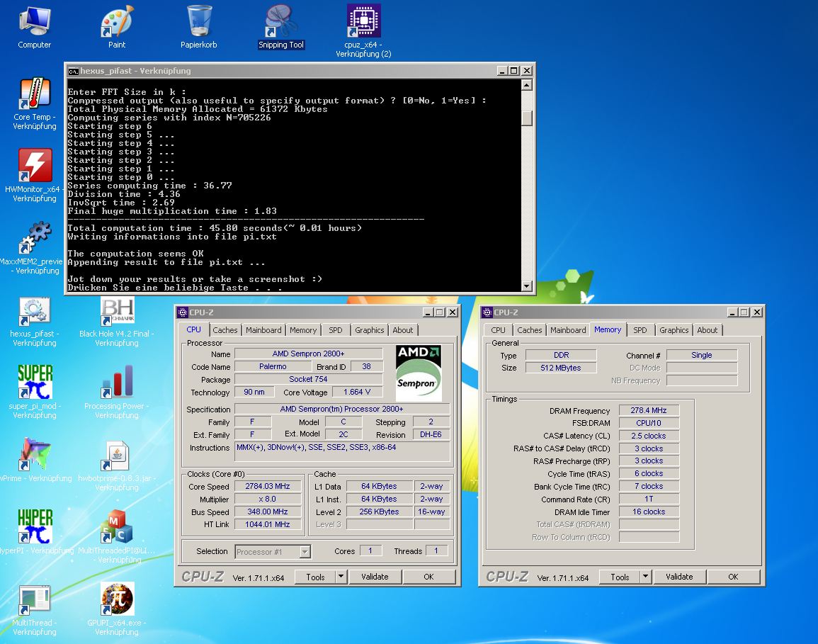The image size is (818, 644).
Task: Open the Papierkorb recycle bin icon
Action: (199, 22)
